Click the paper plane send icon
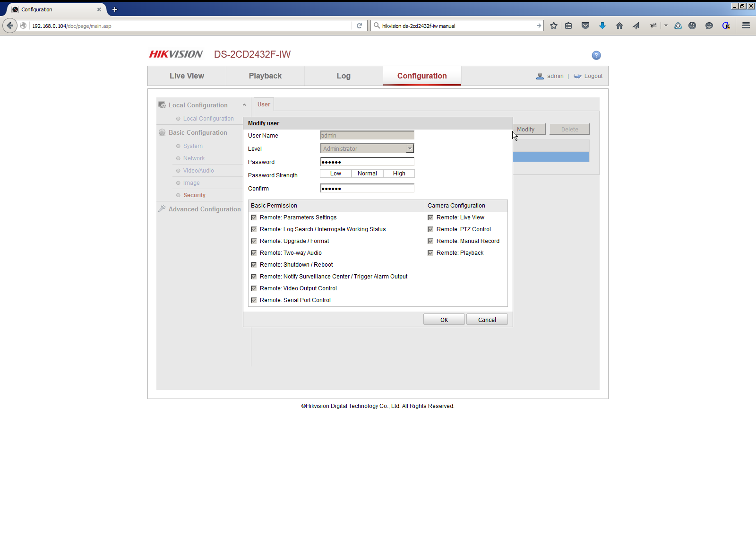The height and width of the screenshot is (556, 756). coord(636,26)
